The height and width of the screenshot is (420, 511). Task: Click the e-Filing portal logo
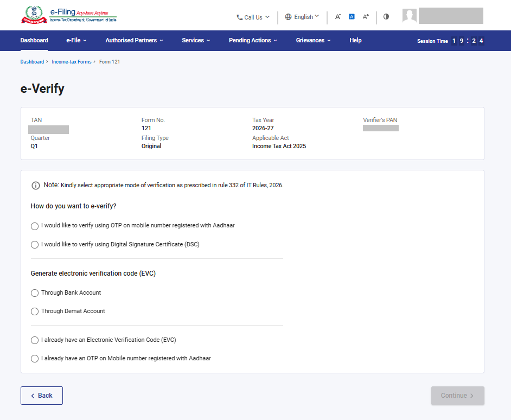(69, 15)
